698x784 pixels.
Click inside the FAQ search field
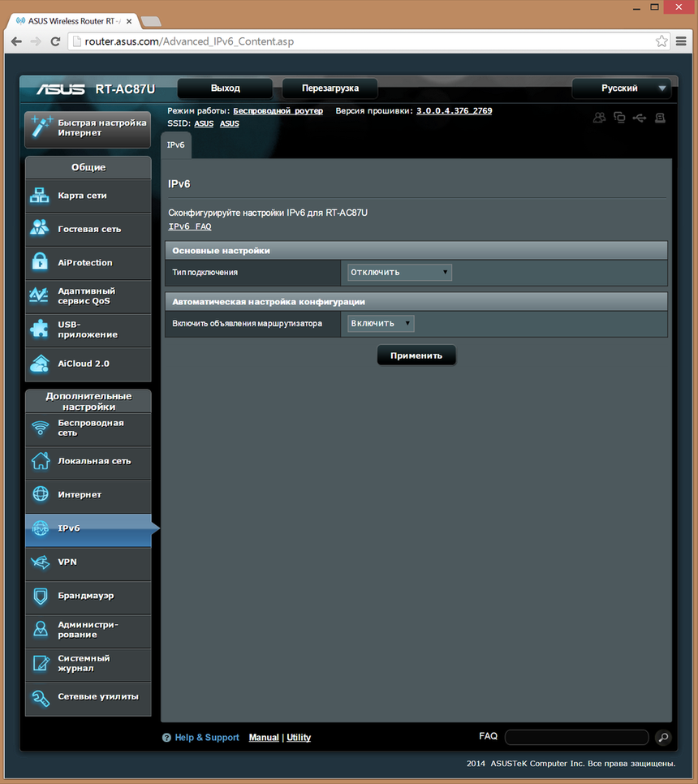pyautogui.click(x=576, y=737)
